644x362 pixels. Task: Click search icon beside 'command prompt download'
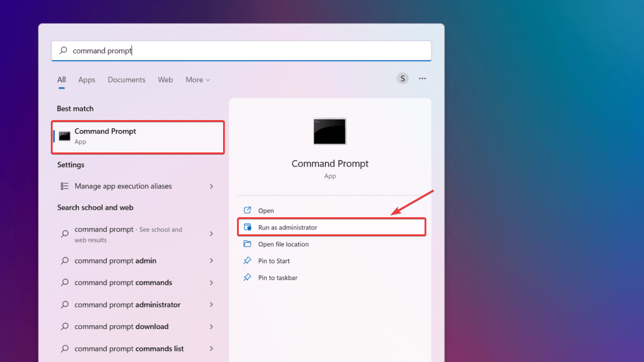(x=65, y=326)
